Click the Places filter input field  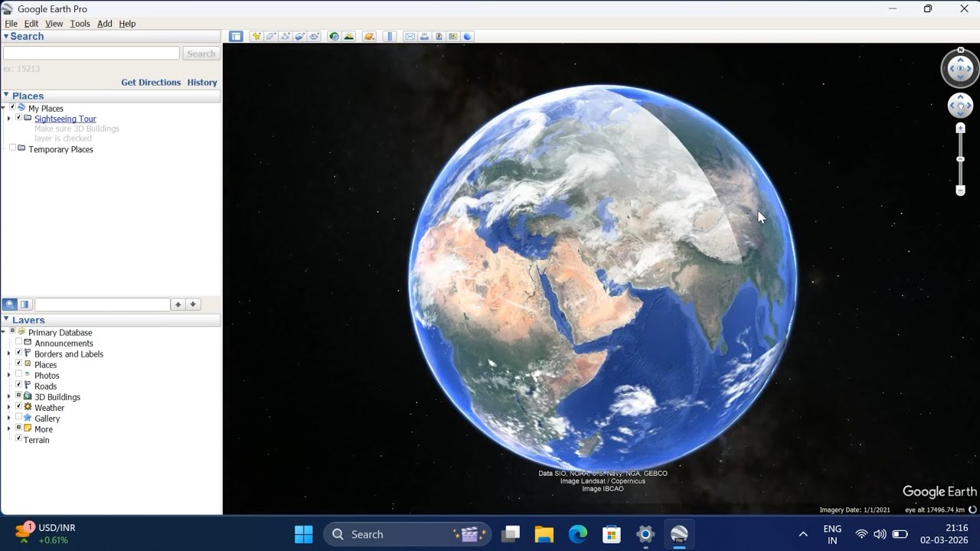tap(103, 305)
